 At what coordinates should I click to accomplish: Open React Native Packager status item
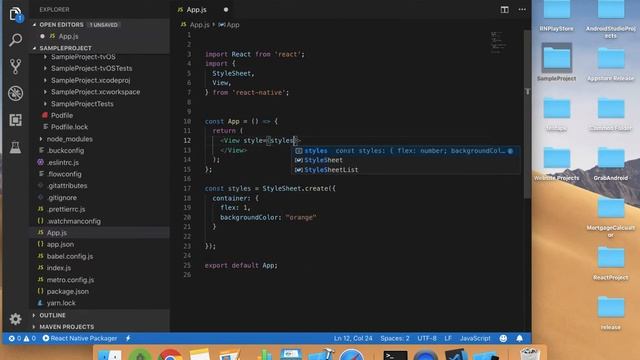click(80, 338)
